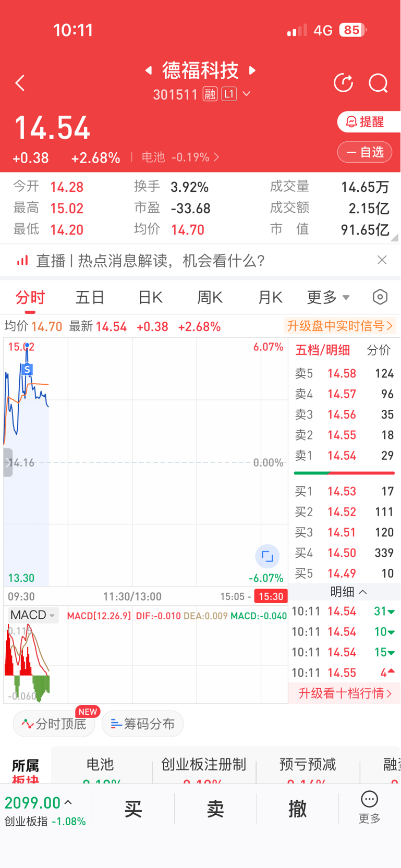Expand the 创业板指 index bar caret

pyautogui.click(x=68, y=803)
